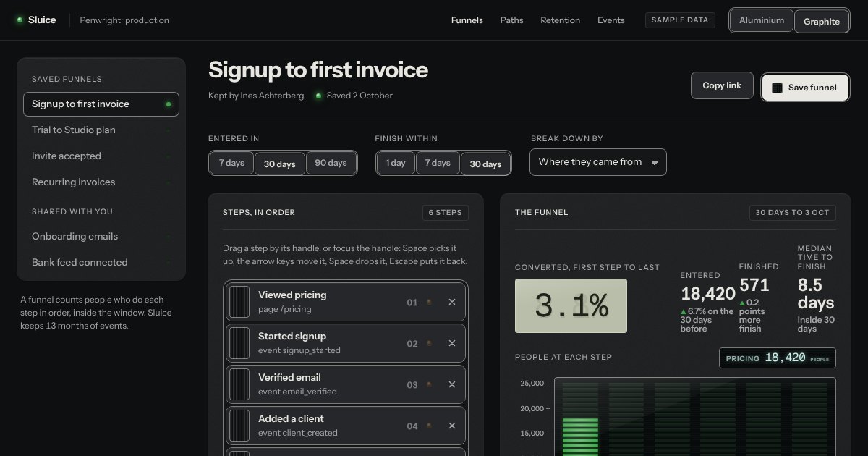868x456 pixels.
Task: Click the square icon in Save funnel
Action: point(778,88)
